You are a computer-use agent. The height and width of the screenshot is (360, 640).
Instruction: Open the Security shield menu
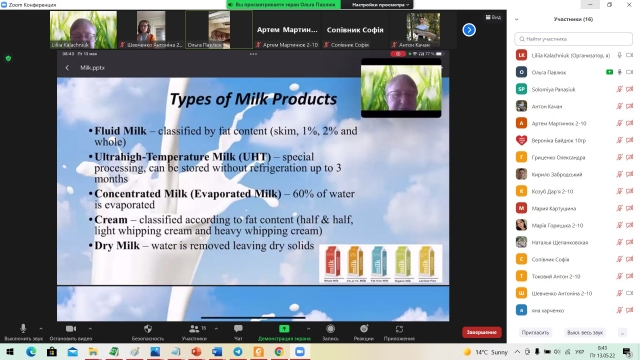(x=148, y=329)
